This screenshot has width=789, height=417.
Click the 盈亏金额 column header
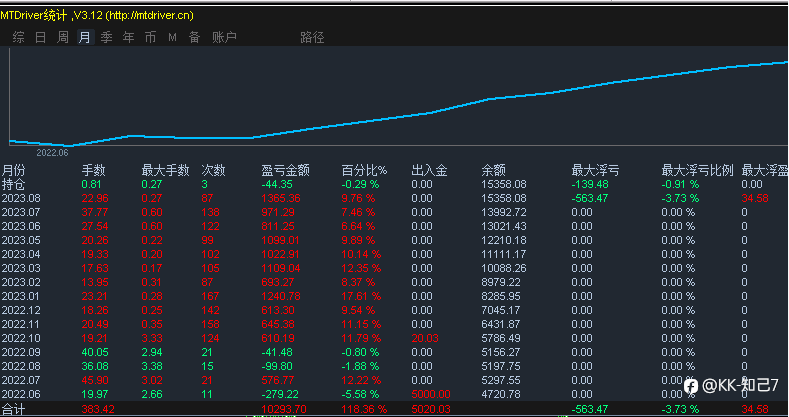285,170
